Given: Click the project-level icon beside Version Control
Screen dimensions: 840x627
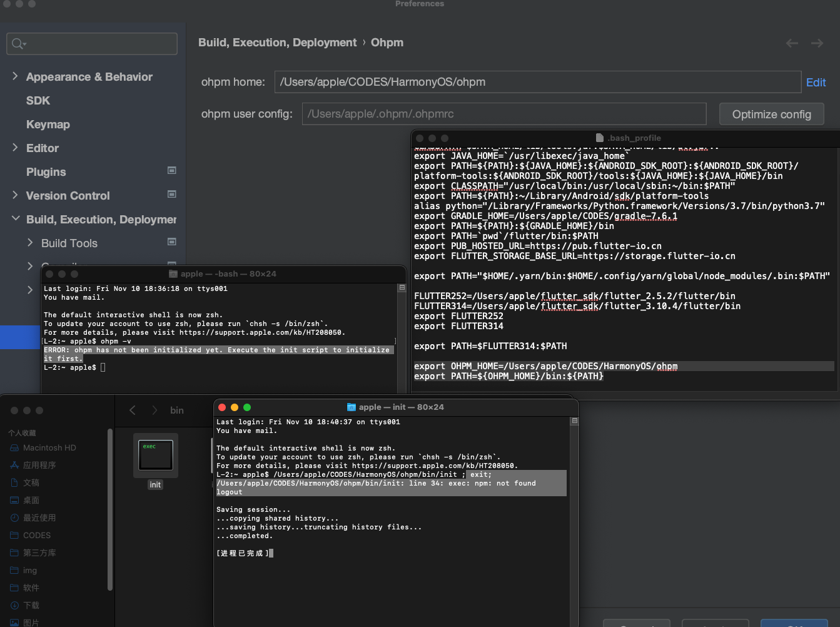Looking at the screenshot, I should pyautogui.click(x=172, y=194).
